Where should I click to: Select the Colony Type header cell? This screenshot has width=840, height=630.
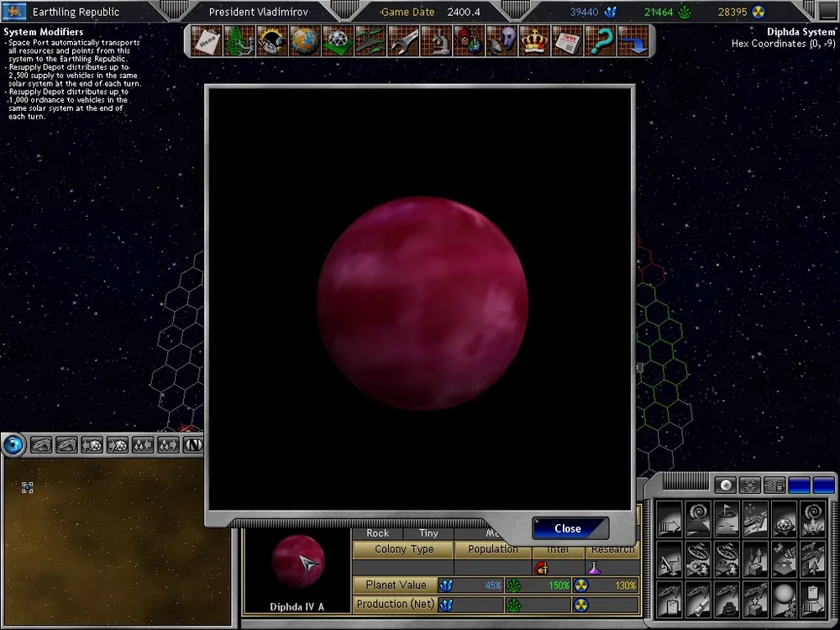(403, 549)
